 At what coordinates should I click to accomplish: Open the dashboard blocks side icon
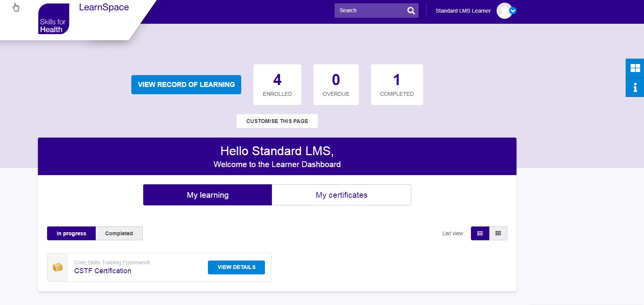635,68
